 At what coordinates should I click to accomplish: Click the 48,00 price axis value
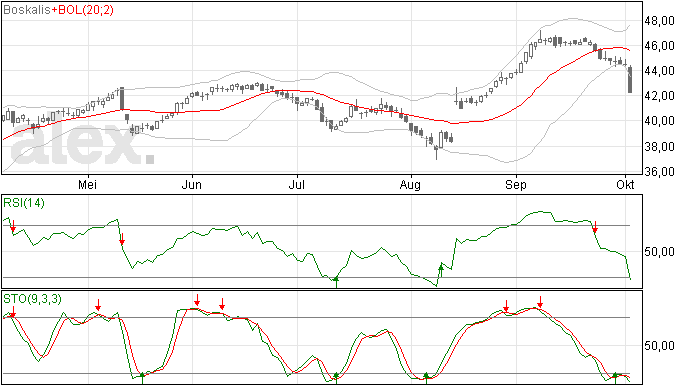click(659, 21)
